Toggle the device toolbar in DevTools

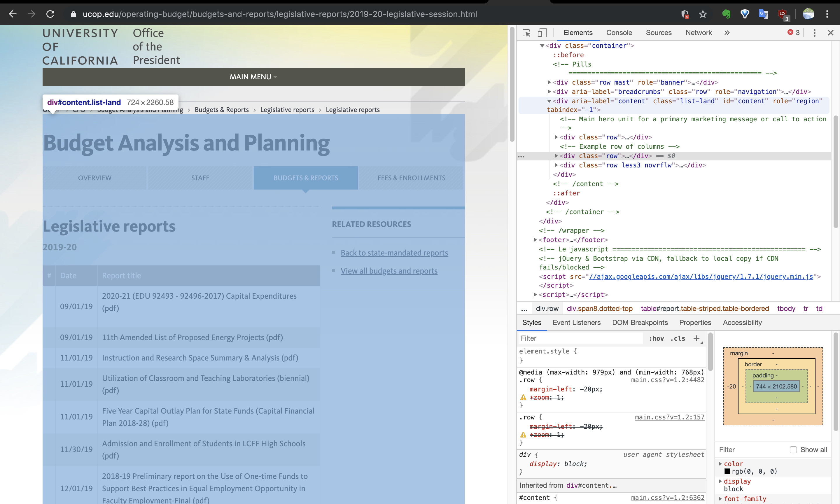pyautogui.click(x=542, y=33)
